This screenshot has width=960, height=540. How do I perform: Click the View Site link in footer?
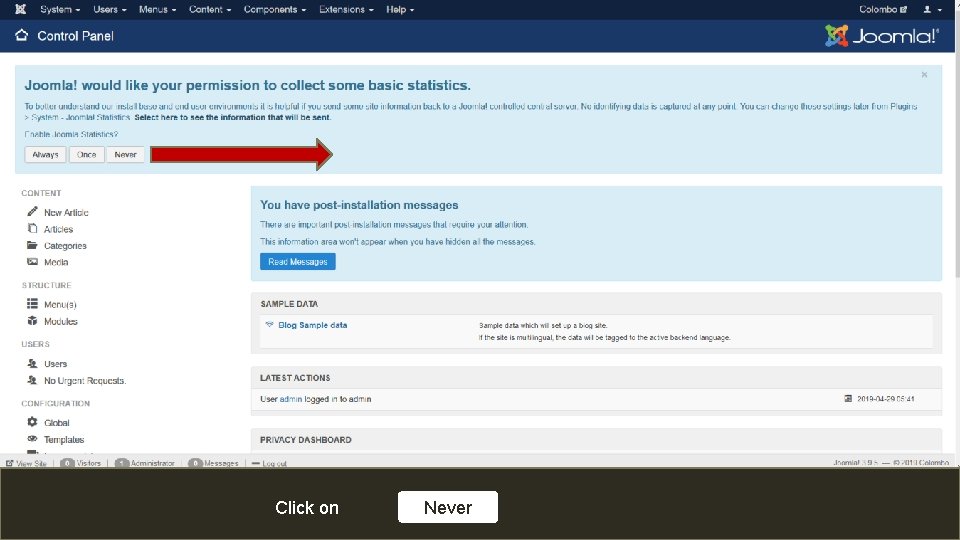(x=26, y=463)
